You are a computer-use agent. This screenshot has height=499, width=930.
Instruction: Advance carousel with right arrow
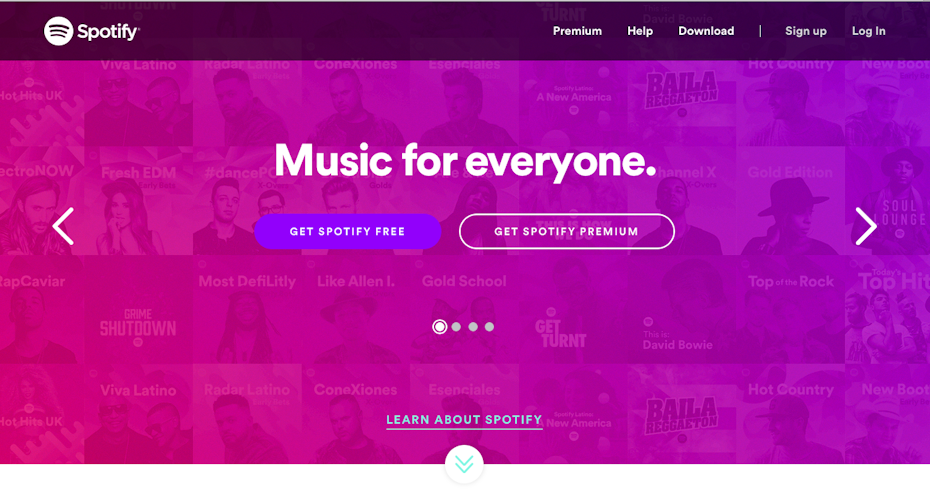(866, 226)
